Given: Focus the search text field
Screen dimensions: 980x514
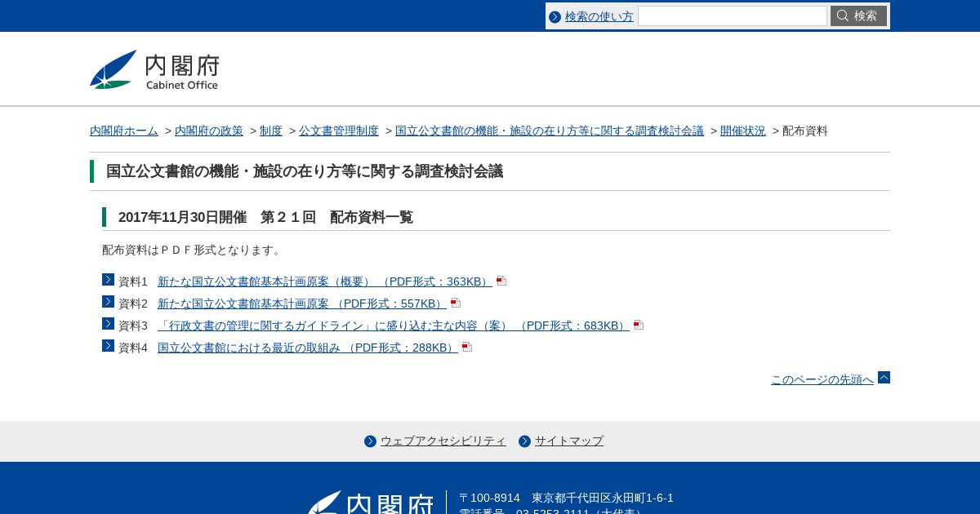Looking at the screenshot, I should 733,16.
